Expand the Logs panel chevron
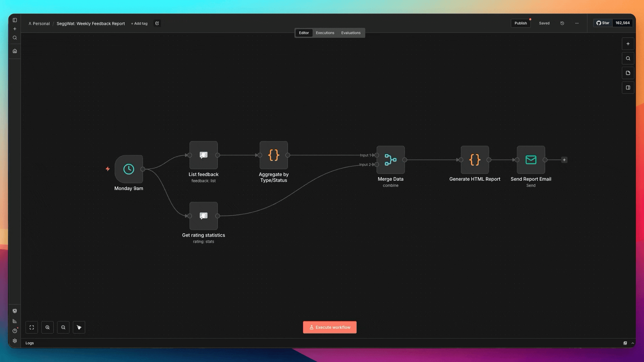Screen dimensions: 644x362 (633, 343)
